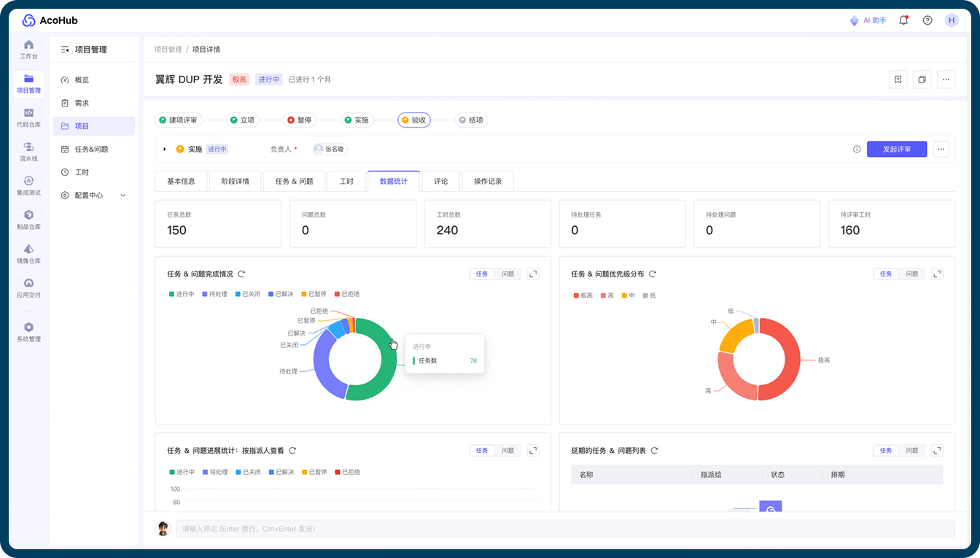
Task: Open the notification bell
Action: (903, 20)
